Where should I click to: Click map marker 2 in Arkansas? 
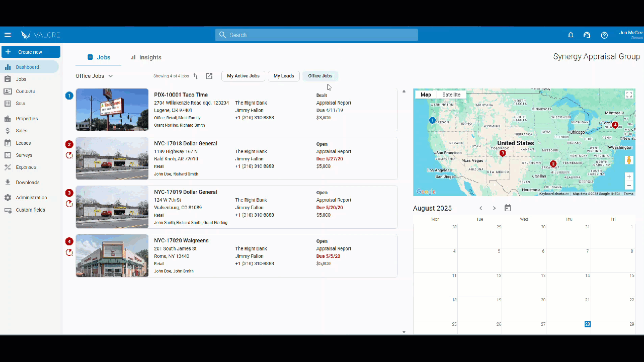[553, 164]
